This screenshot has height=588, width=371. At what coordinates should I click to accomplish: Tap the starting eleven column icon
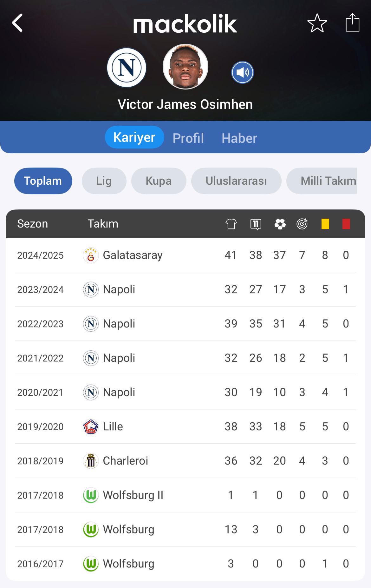pyautogui.click(x=256, y=224)
